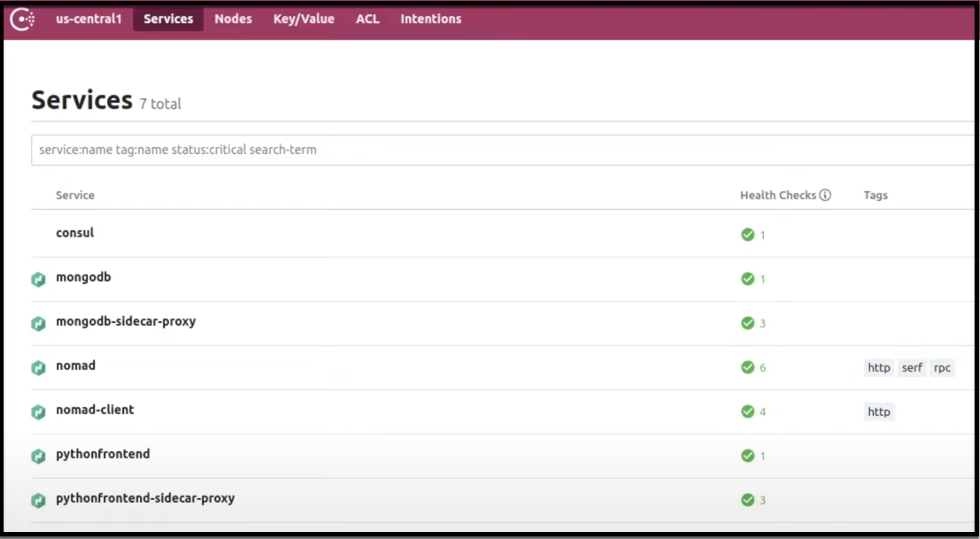The image size is (980, 539).
Task: Click the Nomad icon beside nomad-client
Action: click(x=38, y=411)
